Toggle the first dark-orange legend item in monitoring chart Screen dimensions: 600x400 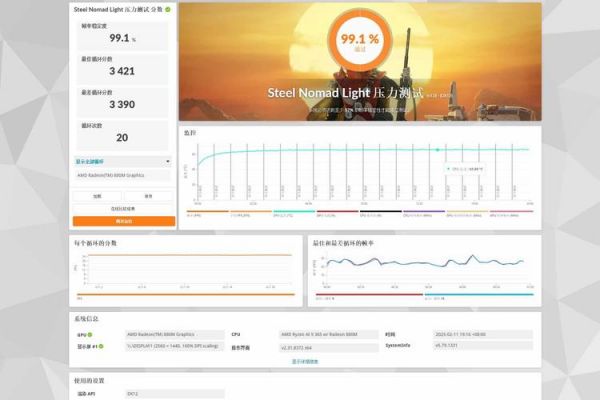[x=207, y=213]
